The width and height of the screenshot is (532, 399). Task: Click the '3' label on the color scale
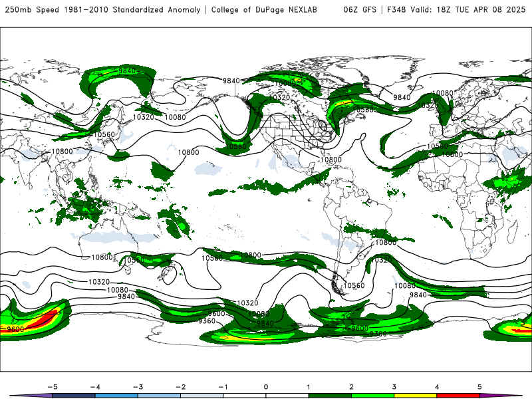[x=394, y=387]
